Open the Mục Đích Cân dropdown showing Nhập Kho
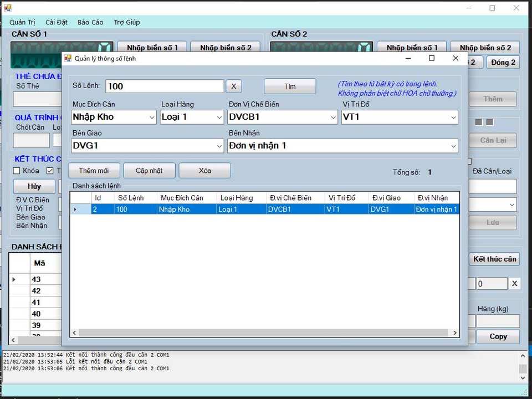 point(152,117)
